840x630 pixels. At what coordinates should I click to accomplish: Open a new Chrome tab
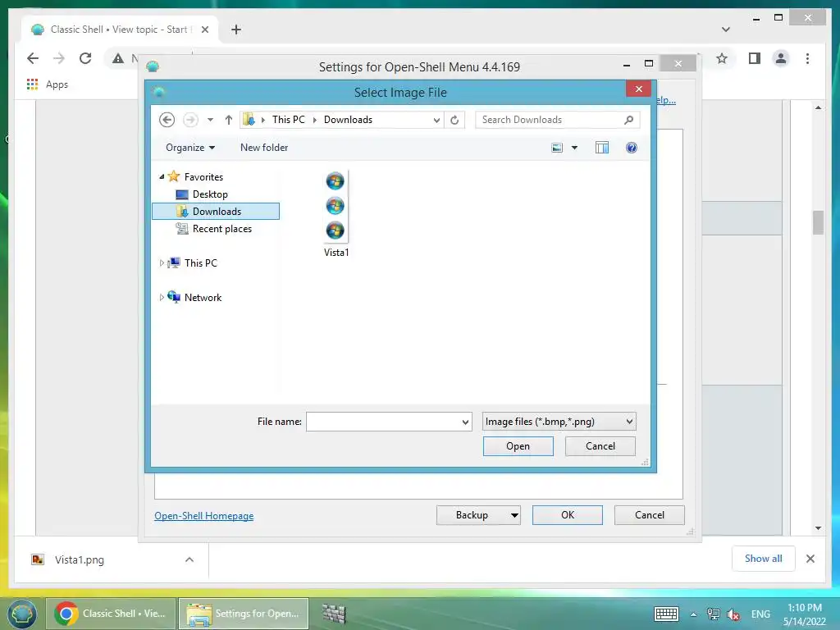pyautogui.click(x=235, y=30)
